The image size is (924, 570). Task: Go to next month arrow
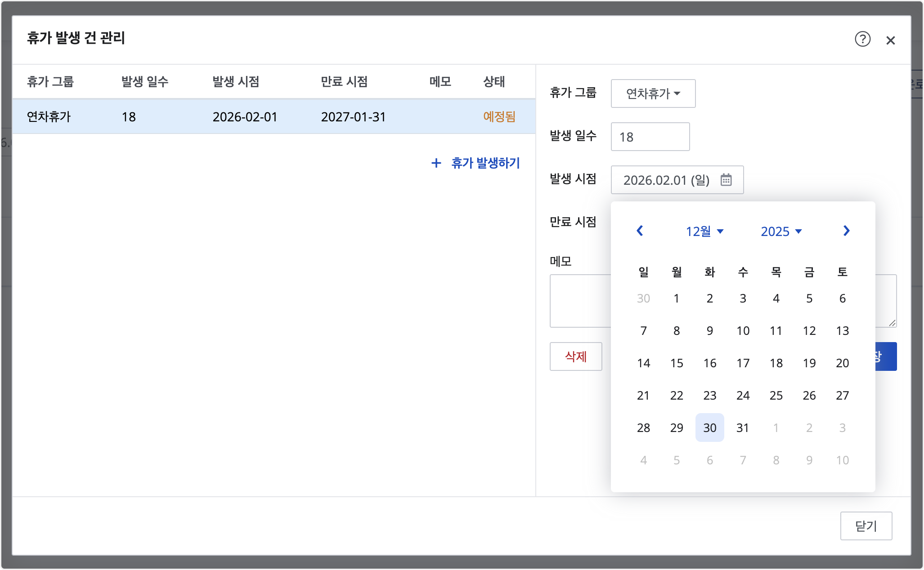(846, 231)
